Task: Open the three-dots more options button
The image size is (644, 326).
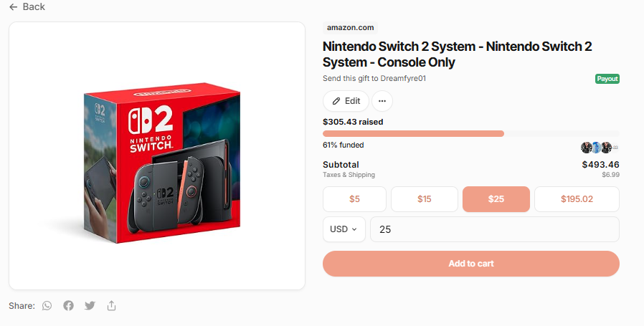Action: click(x=382, y=101)
